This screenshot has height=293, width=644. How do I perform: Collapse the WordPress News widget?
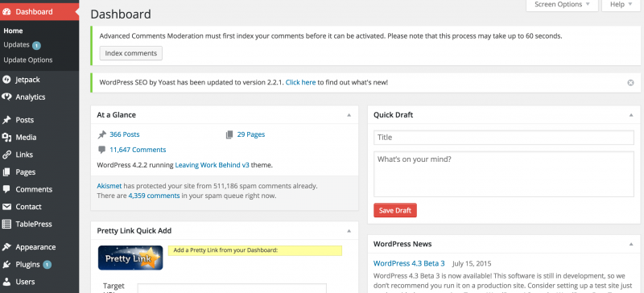(631, 244)
